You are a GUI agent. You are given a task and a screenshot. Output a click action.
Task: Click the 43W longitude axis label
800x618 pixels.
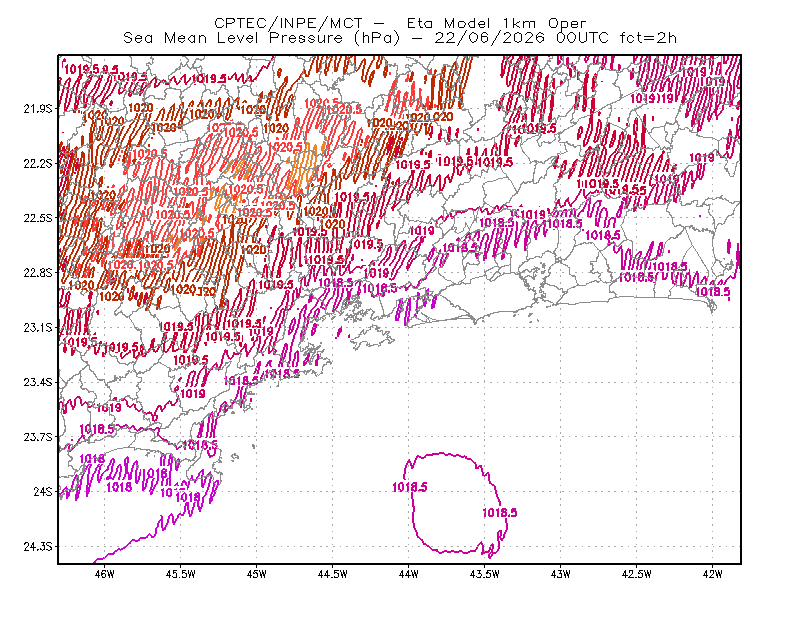point(561,574)
